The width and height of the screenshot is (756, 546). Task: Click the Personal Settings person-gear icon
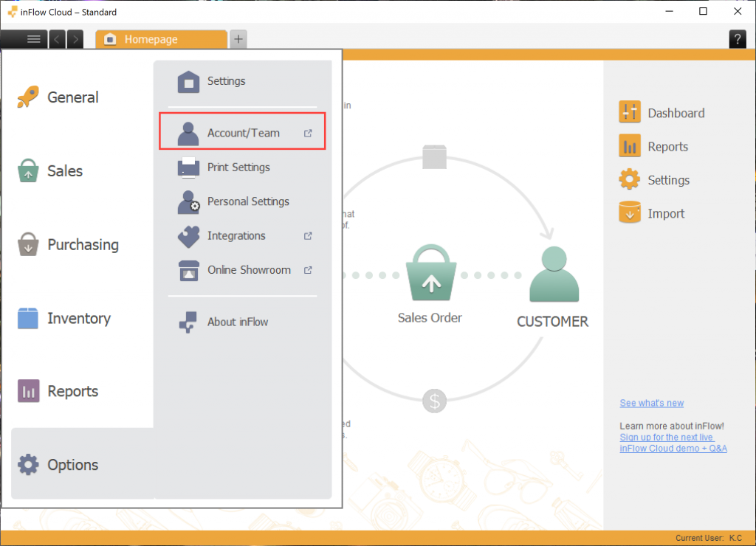188,201
